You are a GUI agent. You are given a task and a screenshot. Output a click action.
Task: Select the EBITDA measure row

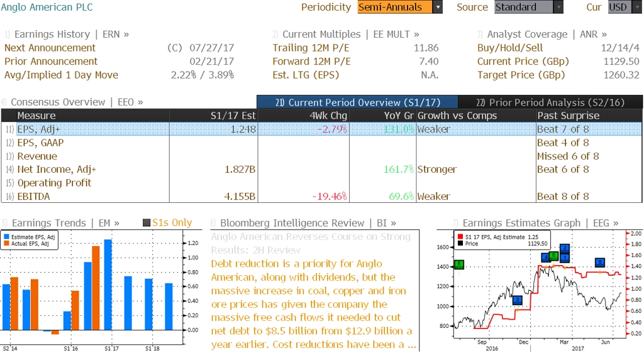321,197
